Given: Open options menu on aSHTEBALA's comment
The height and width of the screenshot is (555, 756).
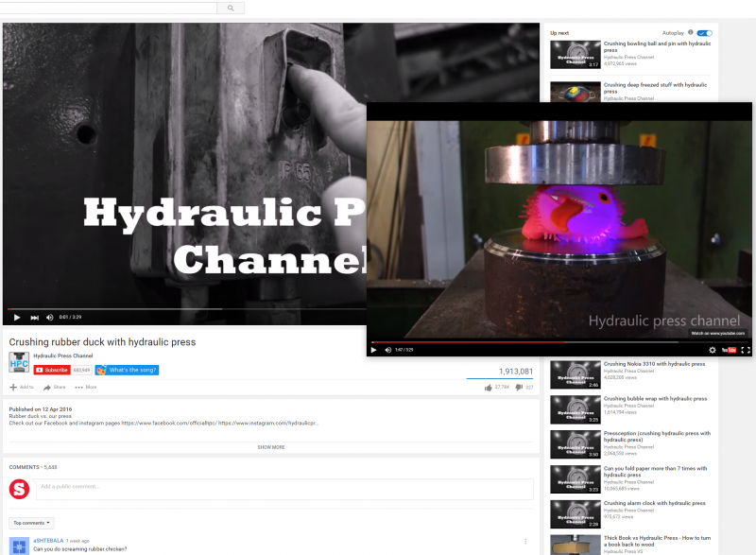Looking at the screenshot, I should pos(525,541).
